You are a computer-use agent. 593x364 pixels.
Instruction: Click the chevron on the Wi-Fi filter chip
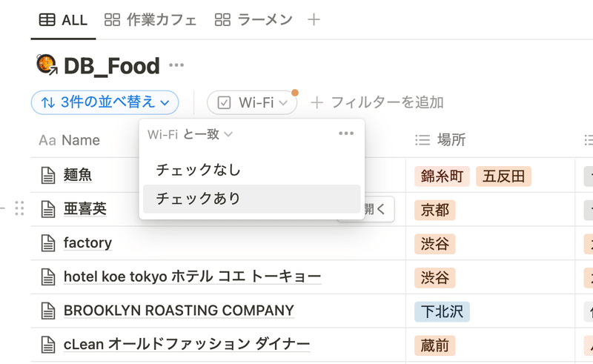click(x=283, y=102)
